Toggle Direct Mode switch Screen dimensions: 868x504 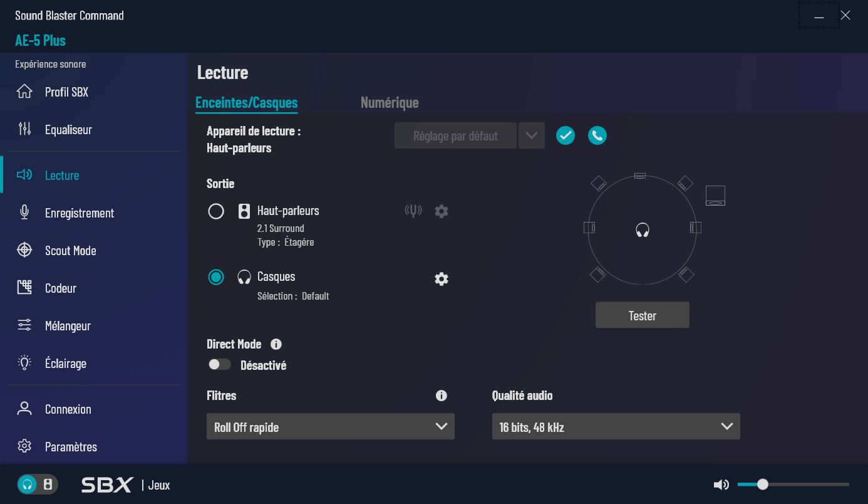tap(220, 364)
